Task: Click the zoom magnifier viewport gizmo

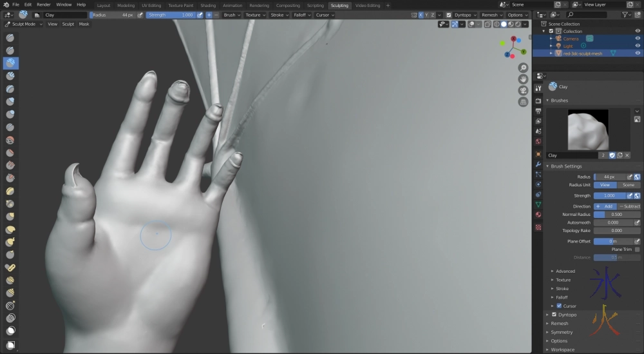Action: coord(523,68)
